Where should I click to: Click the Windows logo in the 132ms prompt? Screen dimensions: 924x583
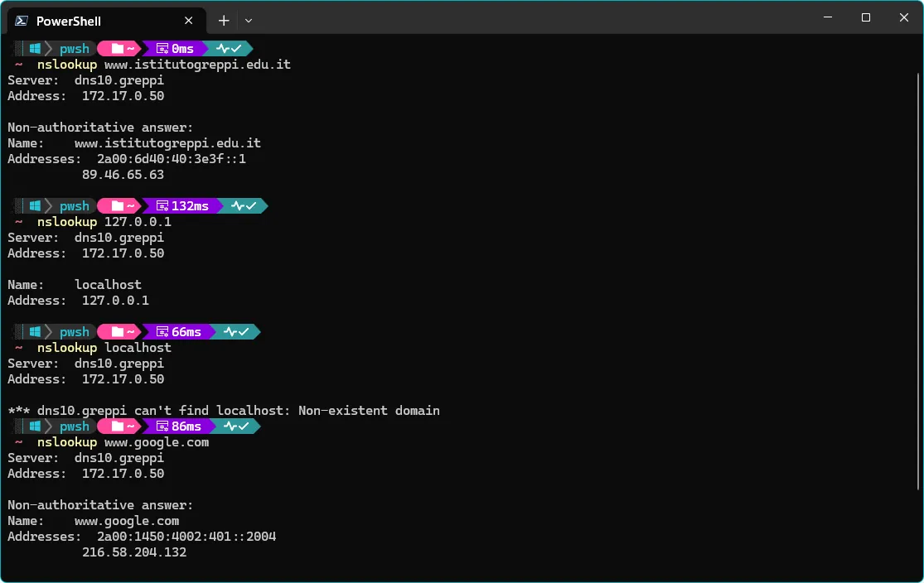tap(35, 206)
